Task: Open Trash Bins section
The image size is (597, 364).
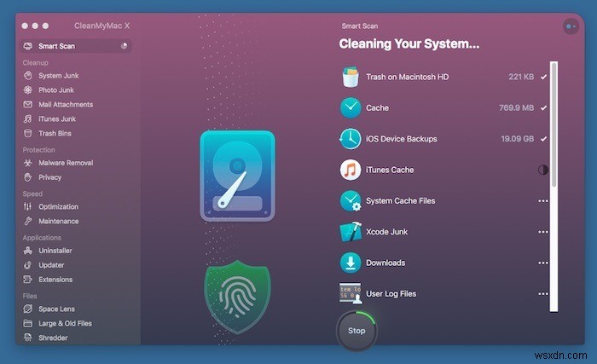Action: (55, 133)
